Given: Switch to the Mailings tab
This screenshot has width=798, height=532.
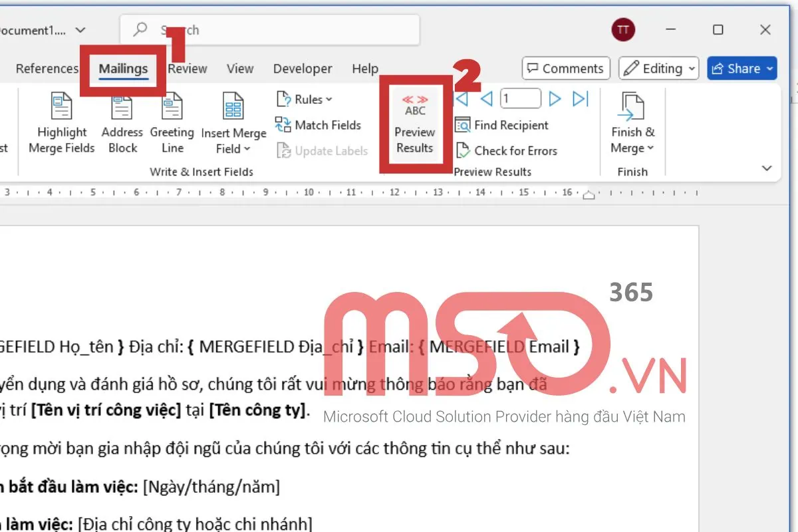Looking at the screenshot, I should (124, 68).
